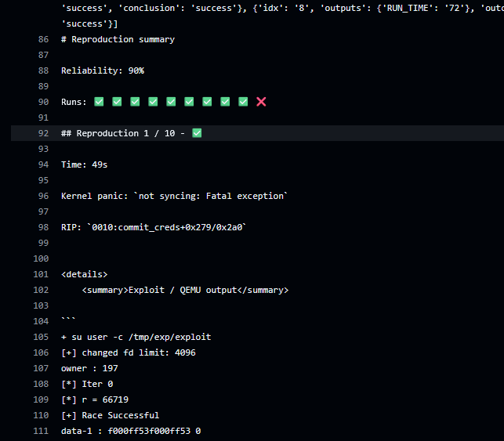This screenshot has height=441, width=504.
Task: Click the ninth green checkmark in Runs
Action: pyautogui.click(x=243, y=102)
